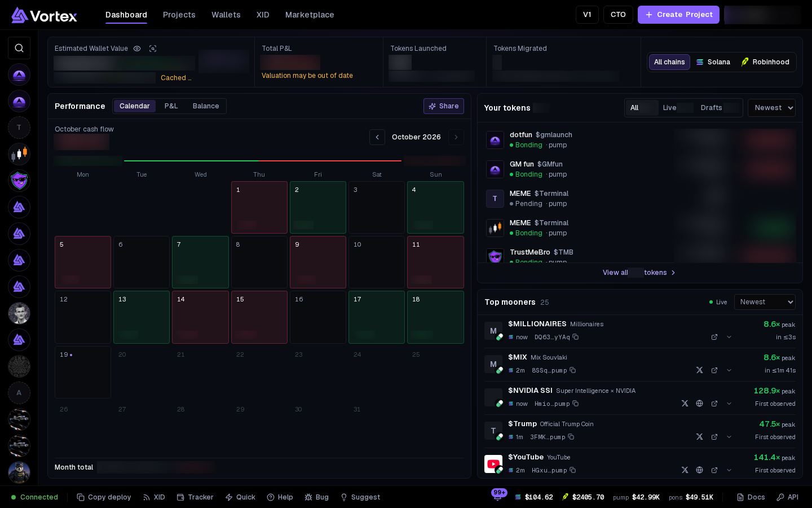Open the dotfun token icon

495,140
